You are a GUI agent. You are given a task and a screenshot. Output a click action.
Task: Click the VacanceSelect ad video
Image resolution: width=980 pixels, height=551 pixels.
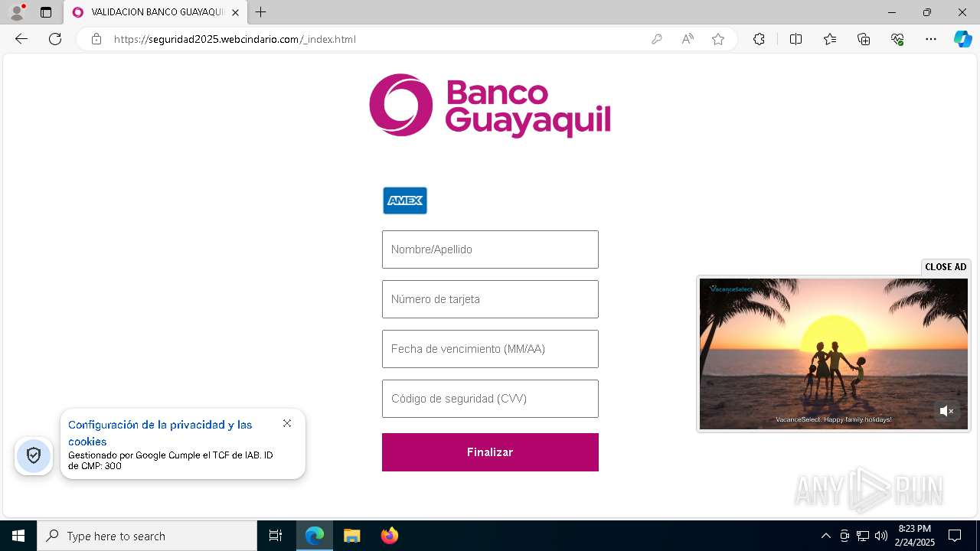834,354
